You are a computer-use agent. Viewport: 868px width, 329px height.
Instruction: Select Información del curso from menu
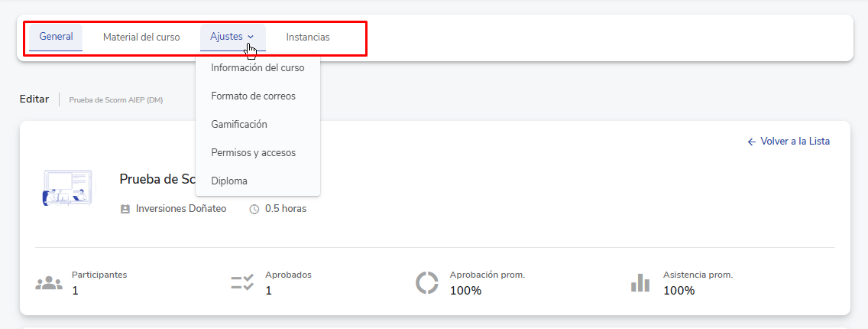(257, 67)
